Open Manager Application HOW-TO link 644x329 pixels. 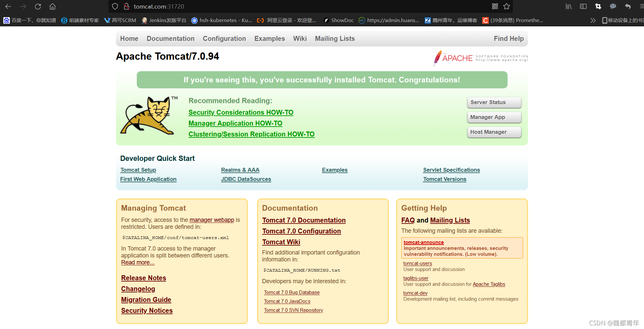click(235, 123)
